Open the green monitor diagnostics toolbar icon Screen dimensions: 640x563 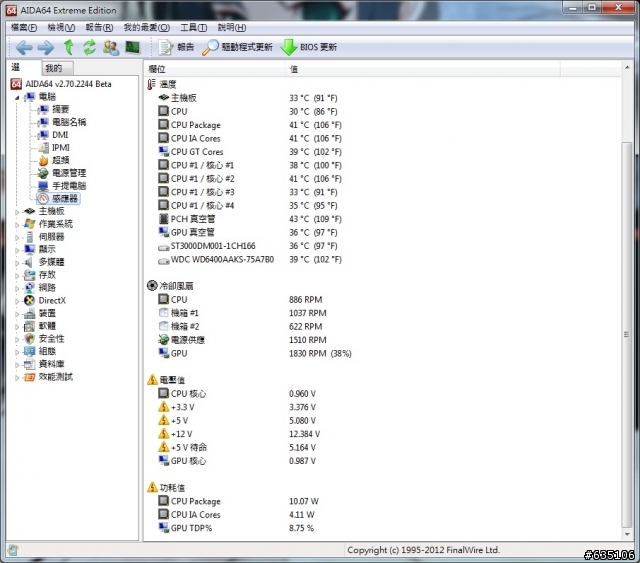click(x=132, y=47)
